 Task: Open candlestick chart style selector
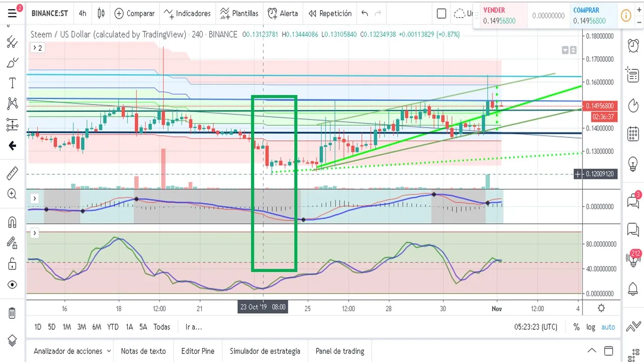pos(101,14)
